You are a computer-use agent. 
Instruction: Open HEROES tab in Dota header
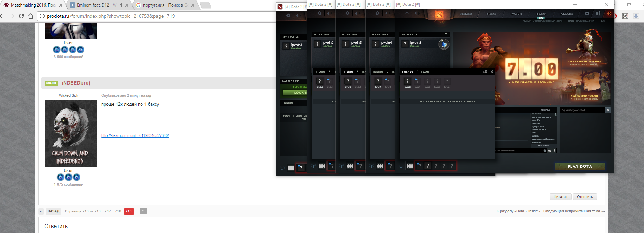(x=466, y=14)
